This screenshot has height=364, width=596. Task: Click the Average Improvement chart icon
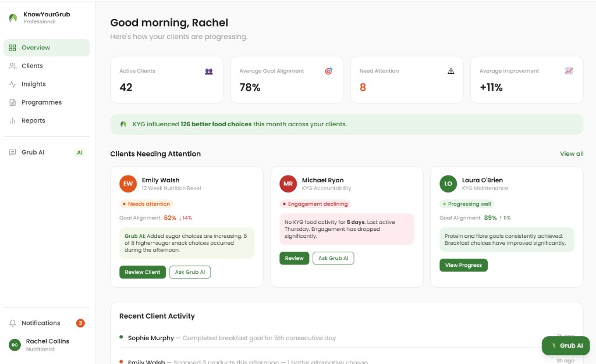(569, 71)
